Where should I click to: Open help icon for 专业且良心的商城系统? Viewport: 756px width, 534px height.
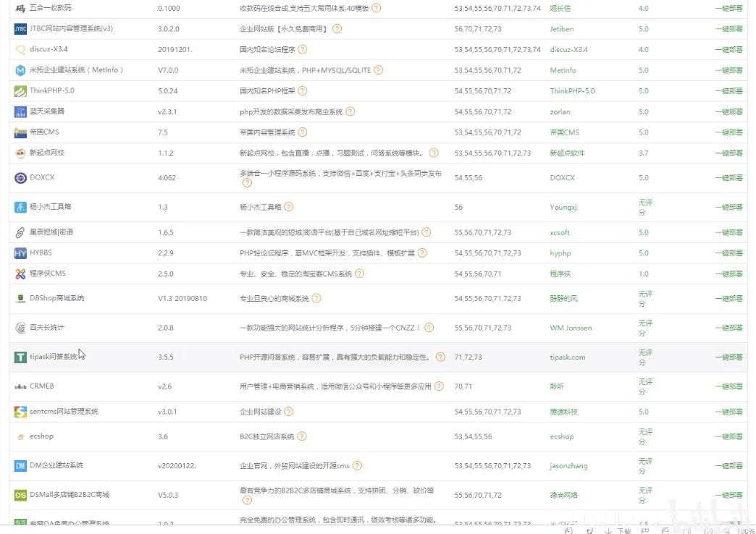point(316,298)
